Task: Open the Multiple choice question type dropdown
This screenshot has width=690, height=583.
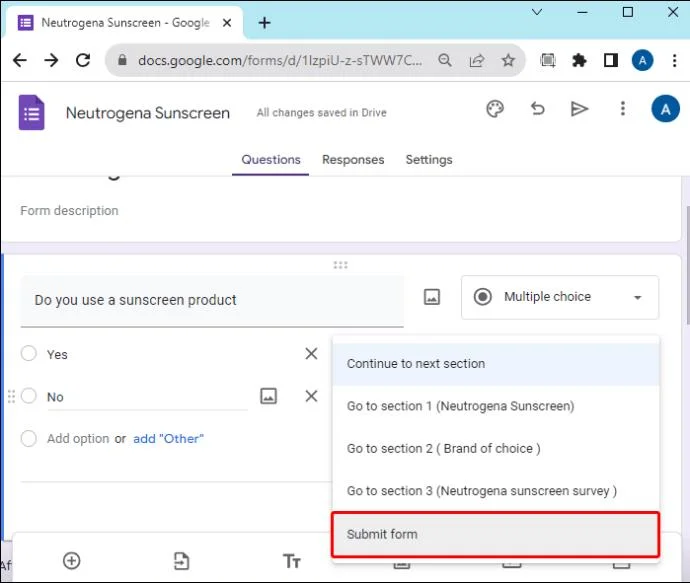Action: coord(560,297)
